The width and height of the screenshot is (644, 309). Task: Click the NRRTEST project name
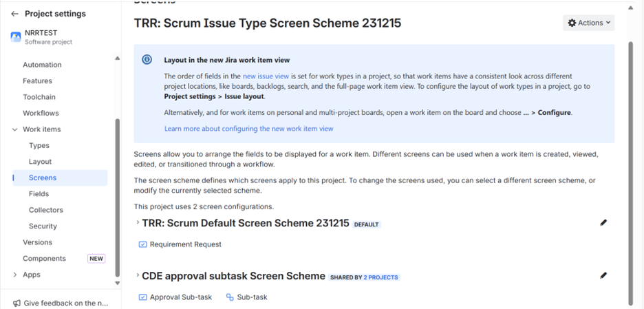click(41, 33)
